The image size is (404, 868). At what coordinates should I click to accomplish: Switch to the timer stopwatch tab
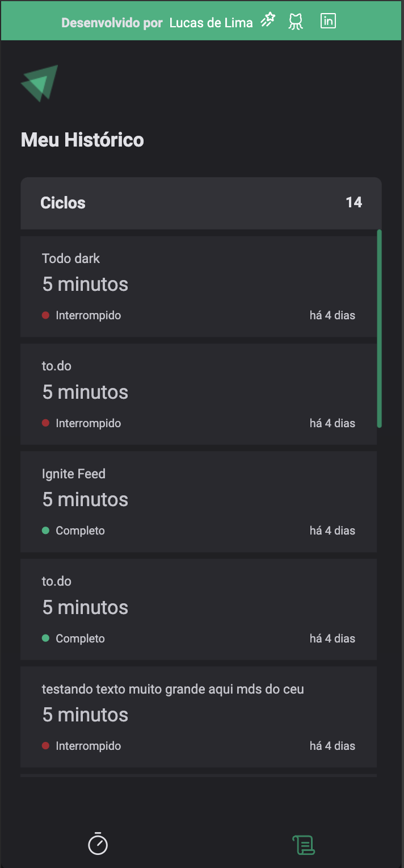click(98, 844)
